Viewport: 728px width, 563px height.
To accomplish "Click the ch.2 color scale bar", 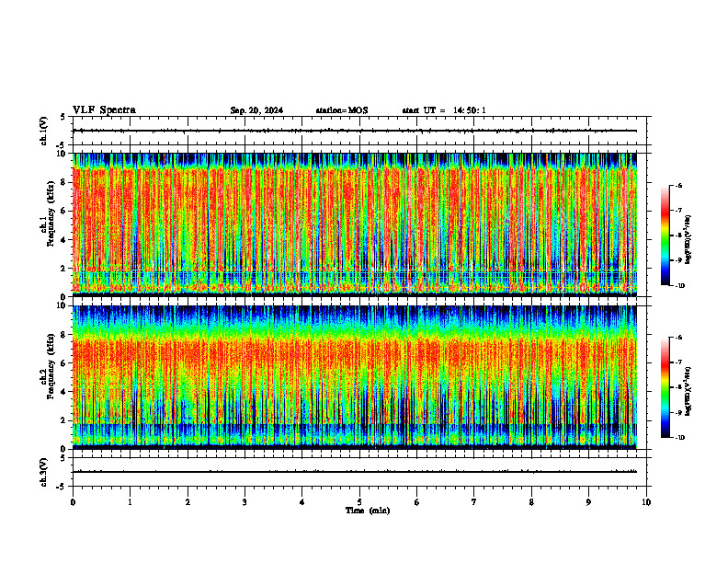I will tap(665, 388).
